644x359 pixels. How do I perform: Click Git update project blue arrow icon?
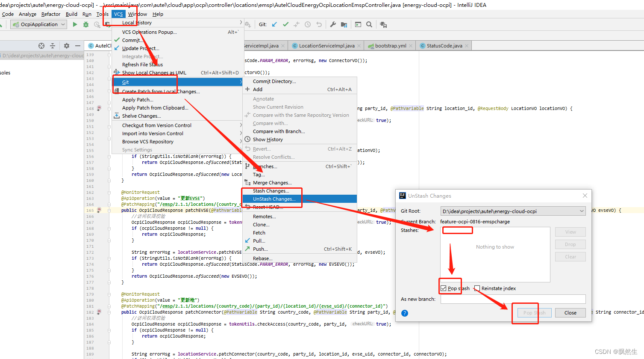coord(274,24)
